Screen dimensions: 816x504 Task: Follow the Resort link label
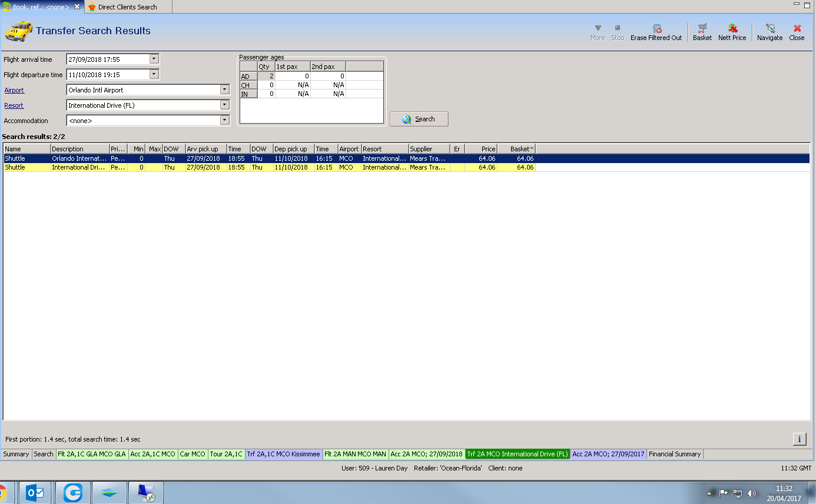14,105
